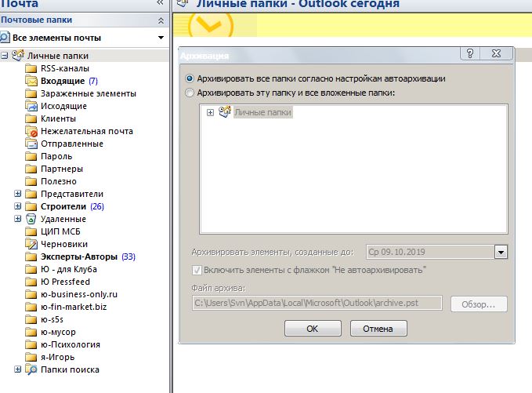The width and height of the screenshot is (532, 393).
Task: Click the Входящие inbox icon
Action: (31, 81)
